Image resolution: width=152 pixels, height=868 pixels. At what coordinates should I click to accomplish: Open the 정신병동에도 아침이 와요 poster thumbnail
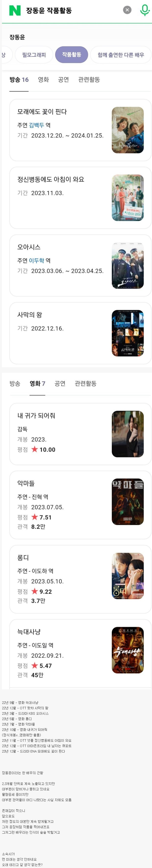coord(127,198)
